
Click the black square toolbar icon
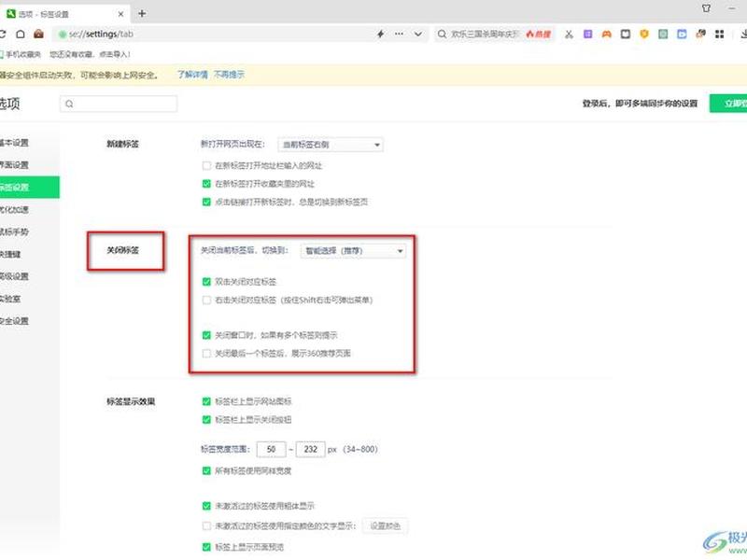point(626,34)
